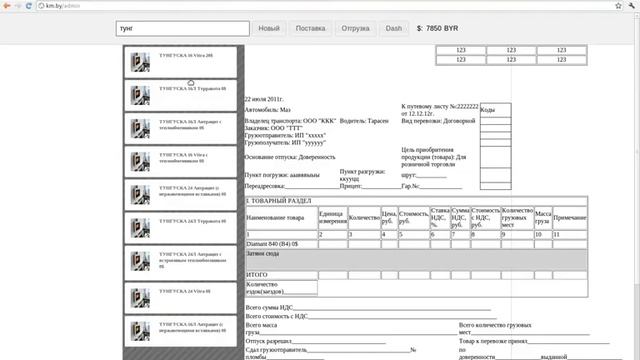The image size is (640, 360).
Task: Click thumbnail of ТУНГУСКА 16 Vitra 208
Action: point(140,62)
